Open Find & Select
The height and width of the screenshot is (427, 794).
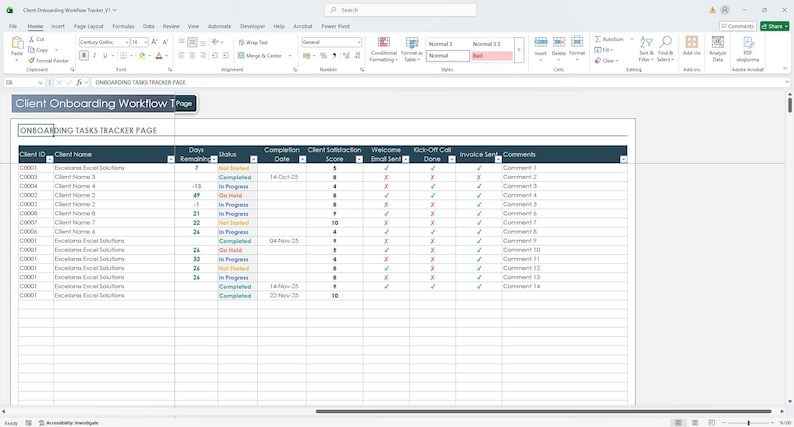(665, 49)
